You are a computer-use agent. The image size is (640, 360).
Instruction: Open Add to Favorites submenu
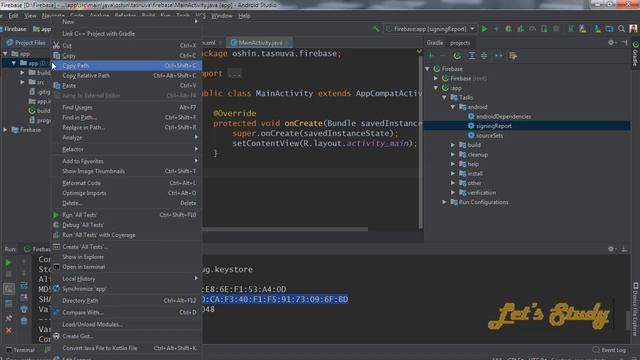[x=127, y=161]
